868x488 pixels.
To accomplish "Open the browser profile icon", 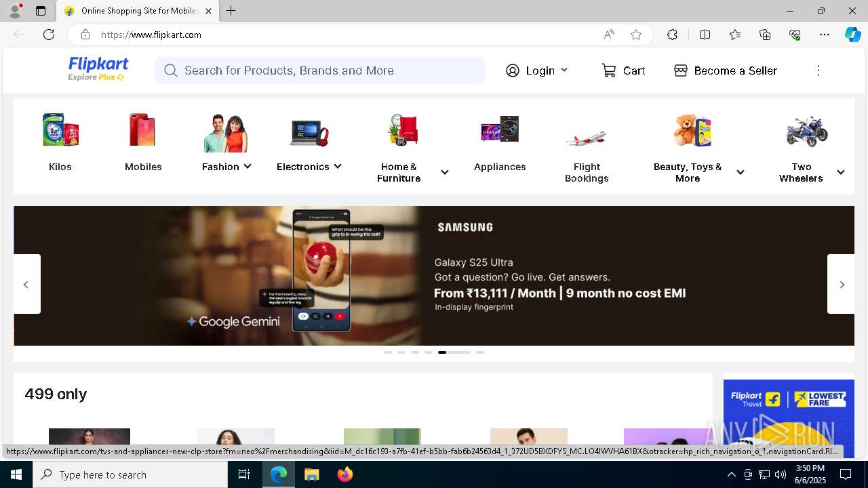I will coord(15,11).
